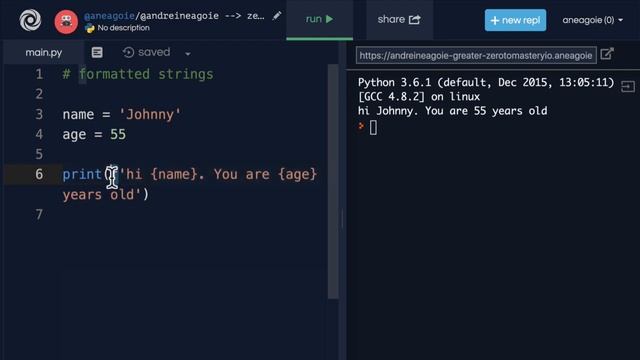
Task: Select the main.py file tab
Action: (x=44, y=53)
